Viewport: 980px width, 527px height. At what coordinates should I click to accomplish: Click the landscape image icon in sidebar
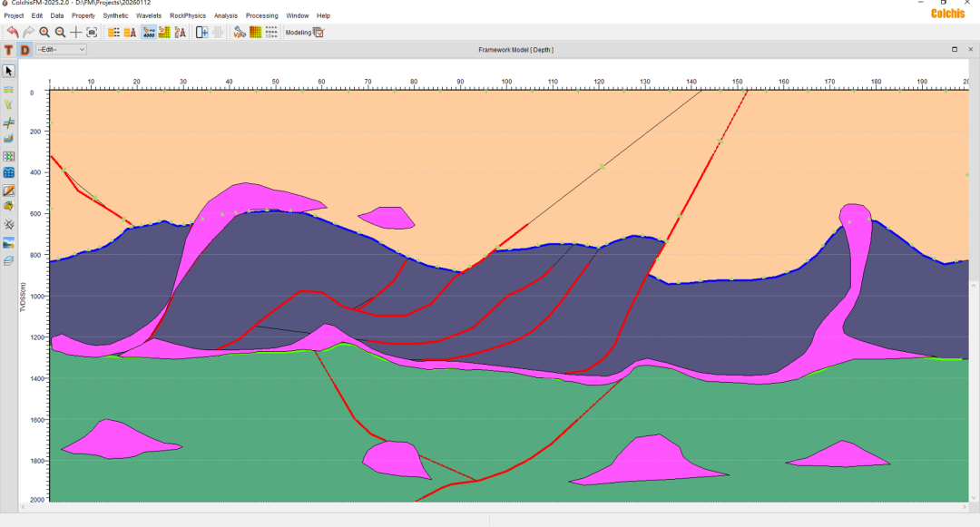(x=9, y=242)
